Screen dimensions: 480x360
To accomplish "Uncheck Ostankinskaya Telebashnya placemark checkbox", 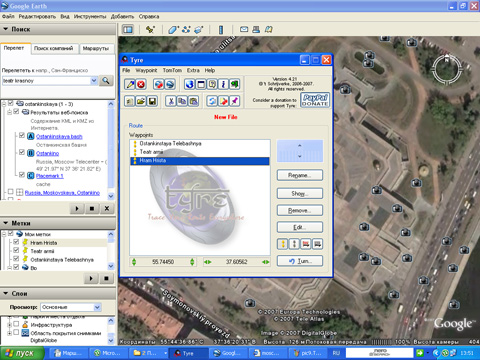I will (16, 258).
